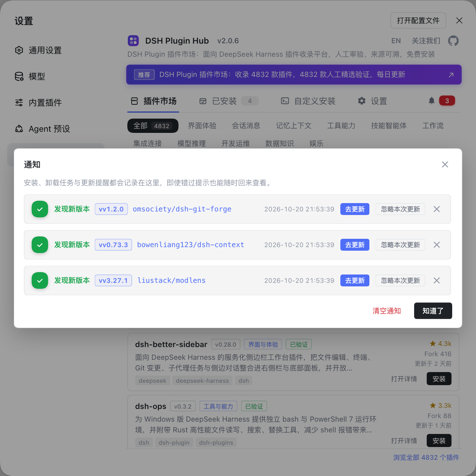Ignore this update for liustack/modlens
The width and height of the screenshot is (476, 476).
click(x=400, y=280)
